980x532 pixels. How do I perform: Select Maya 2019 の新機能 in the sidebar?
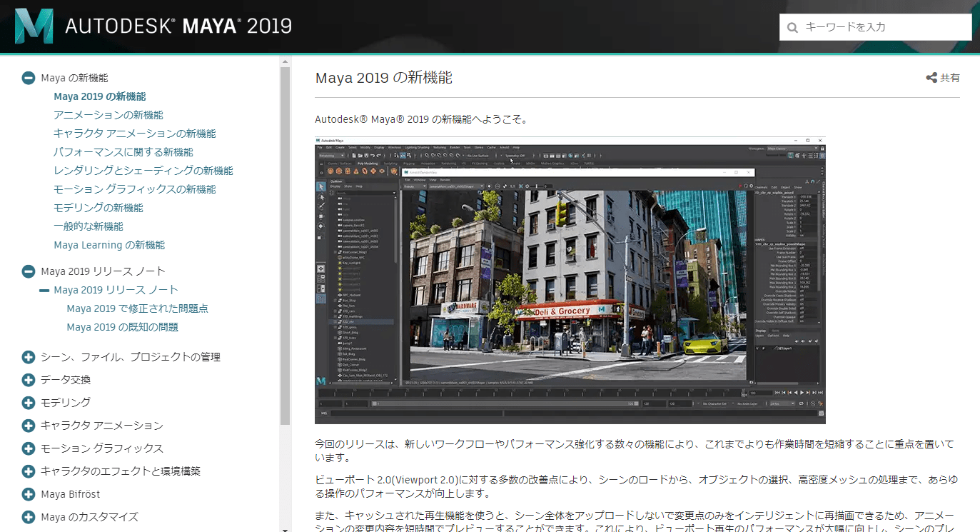pyautogui.click(x=100, y=96)
